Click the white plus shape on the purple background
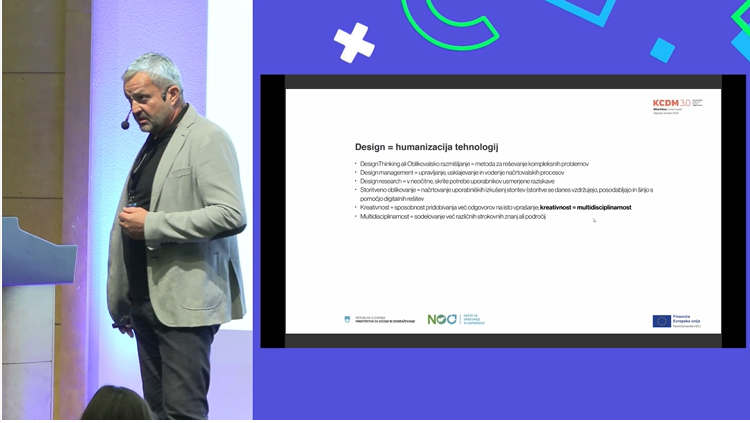Viewport: 750px width, 423px height. (353, 42)
